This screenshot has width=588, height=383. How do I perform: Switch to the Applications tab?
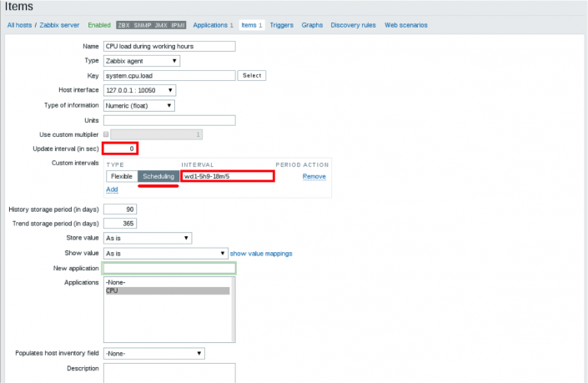(x=213, y=25)
